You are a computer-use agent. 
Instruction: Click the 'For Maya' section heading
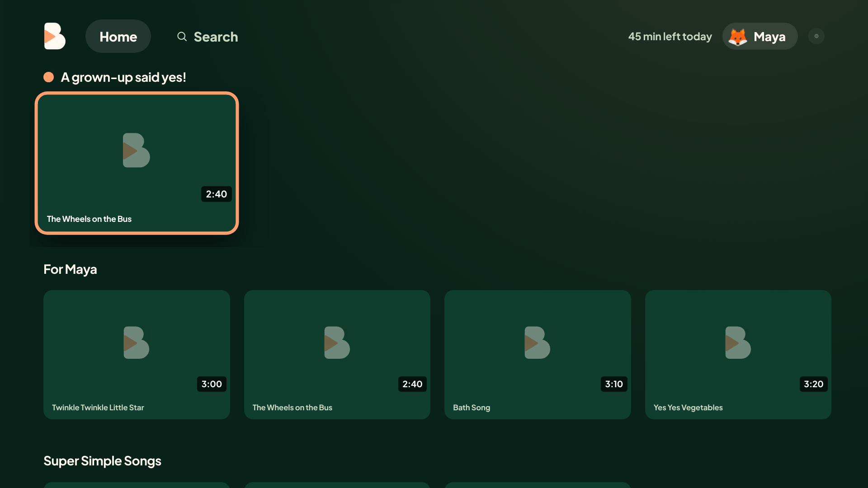[70, 269]
